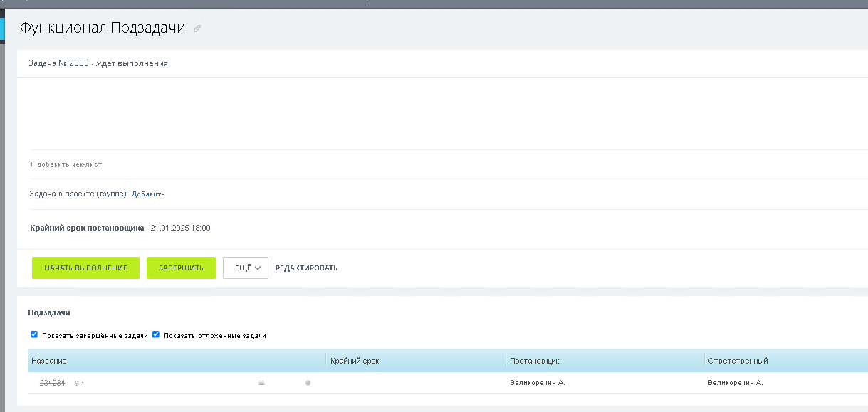
Task: Uncheck 'Показать отложенные задачи' checkbox
Action: pos(156,334)
